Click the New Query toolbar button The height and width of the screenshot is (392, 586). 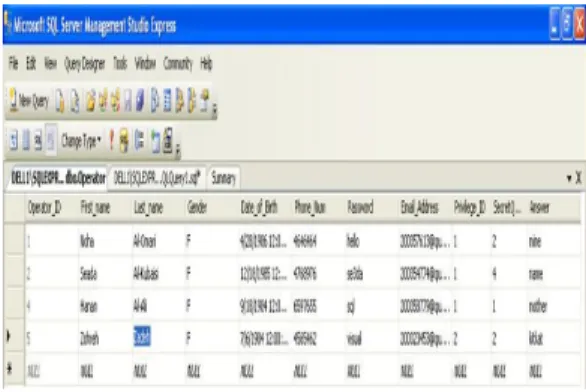pos(29,101)
